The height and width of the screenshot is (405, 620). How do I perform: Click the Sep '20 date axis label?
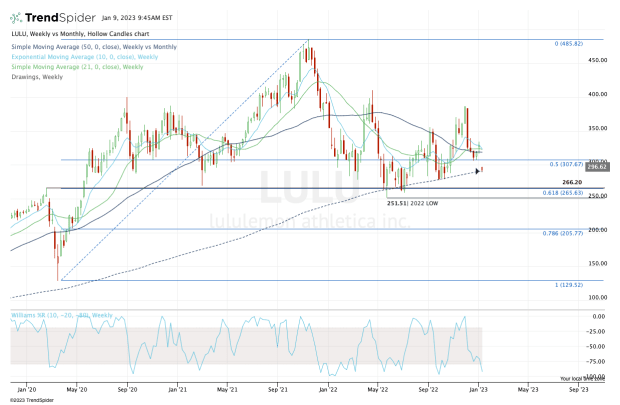click(x=127, y=390)
